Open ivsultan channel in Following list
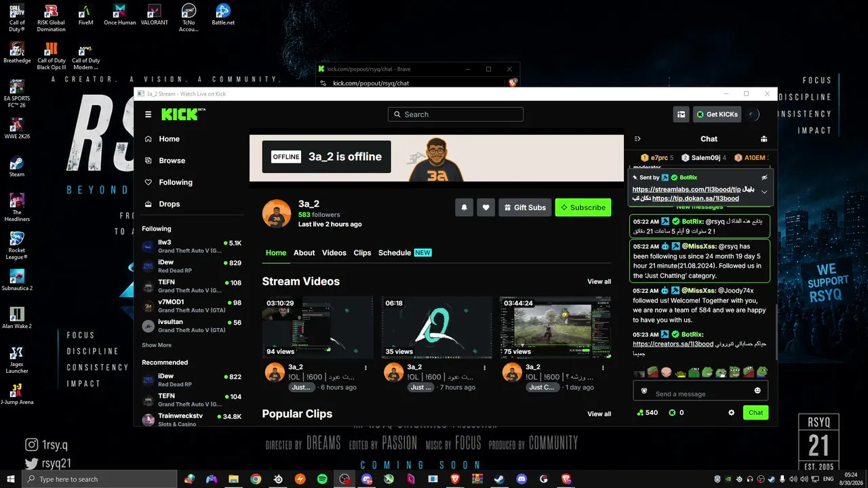 tap(192, 326)
